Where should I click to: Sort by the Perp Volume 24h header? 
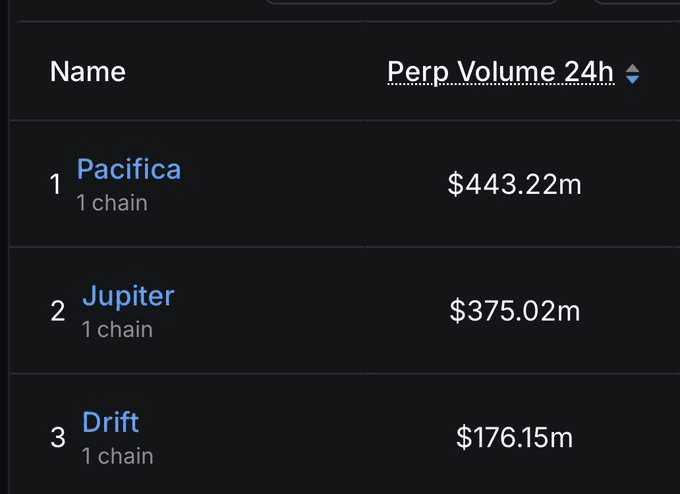(x=500, y=72)
